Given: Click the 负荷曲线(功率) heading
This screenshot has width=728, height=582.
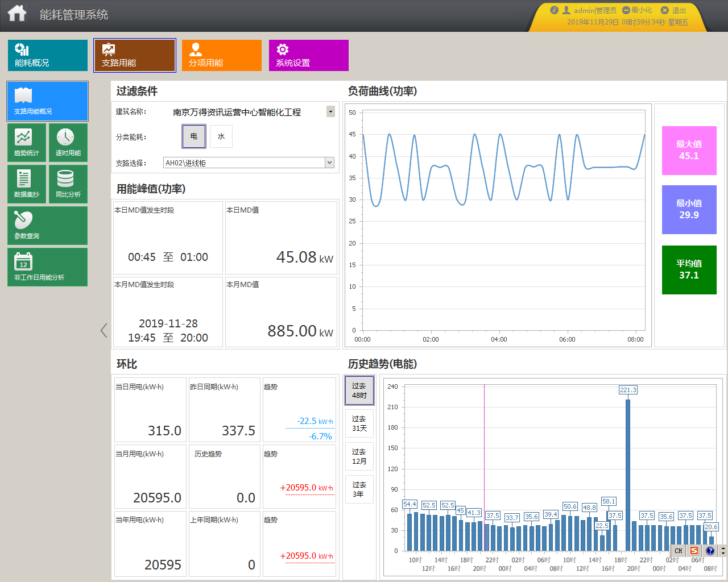Looking at the screenshot, I should coord(382,91).
